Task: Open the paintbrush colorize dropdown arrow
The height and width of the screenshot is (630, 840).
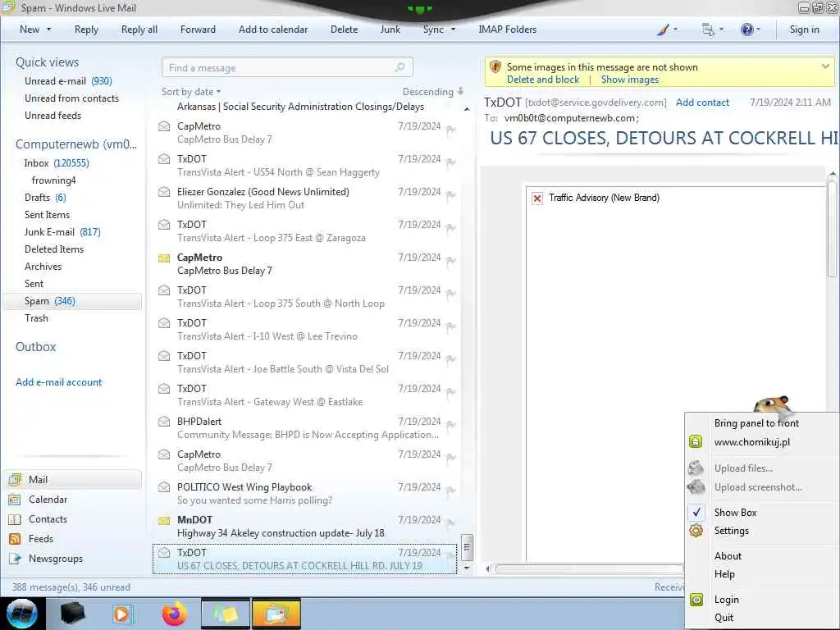Action: pos(675,30)
